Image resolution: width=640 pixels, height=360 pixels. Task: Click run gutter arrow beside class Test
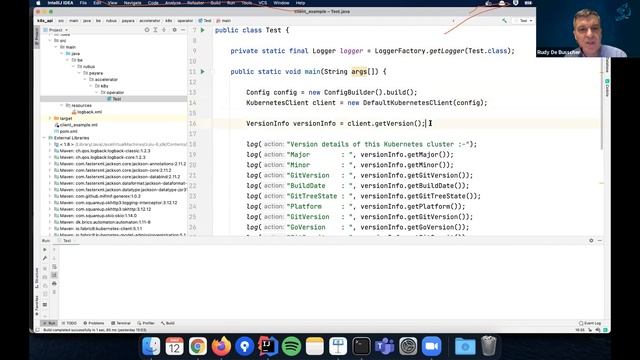(x=202, y=30)
